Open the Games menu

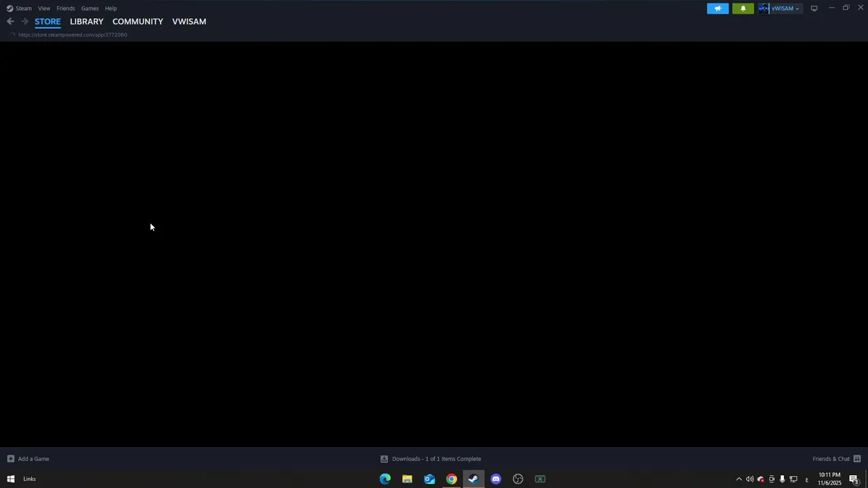click(x=90, y=8)
